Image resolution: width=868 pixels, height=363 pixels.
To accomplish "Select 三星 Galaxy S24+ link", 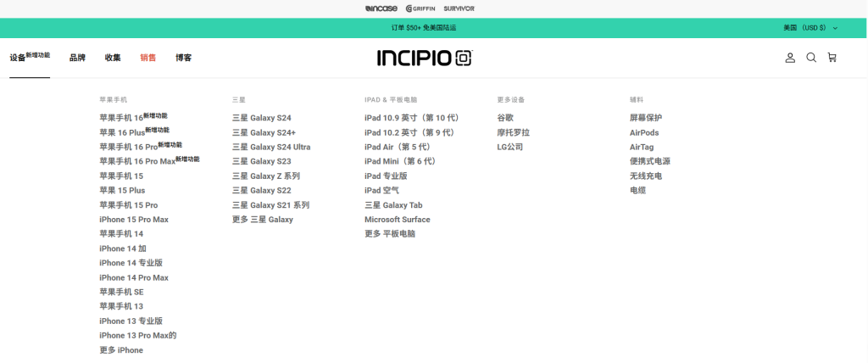I will point(264,132).
